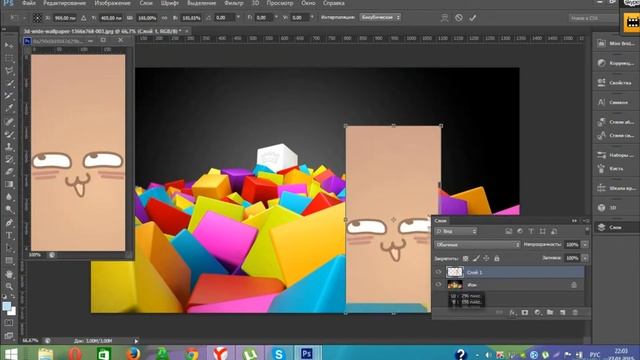Open rotation angle dropdown arrow
This screenshot has width=640, height=360.
238,18
